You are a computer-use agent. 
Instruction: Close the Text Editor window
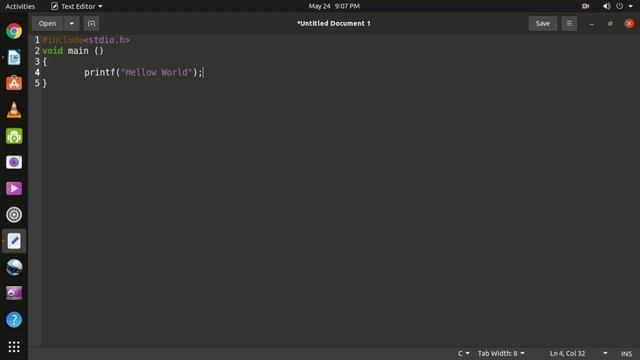tap(629, 24)
